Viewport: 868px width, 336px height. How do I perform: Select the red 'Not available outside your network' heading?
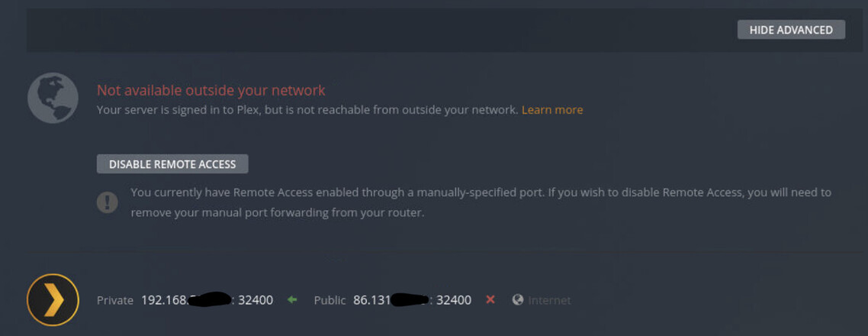tap(211, 90)
